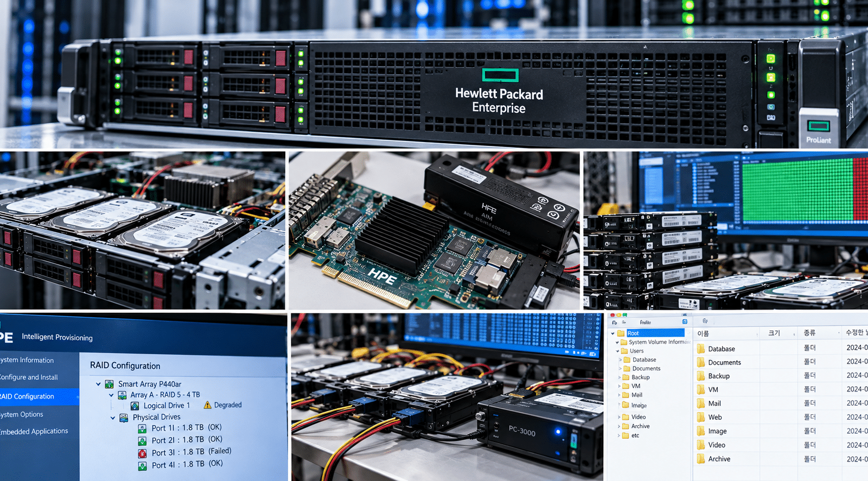Expand the Video tree folder
868x481 pixels.
[619, 417]
